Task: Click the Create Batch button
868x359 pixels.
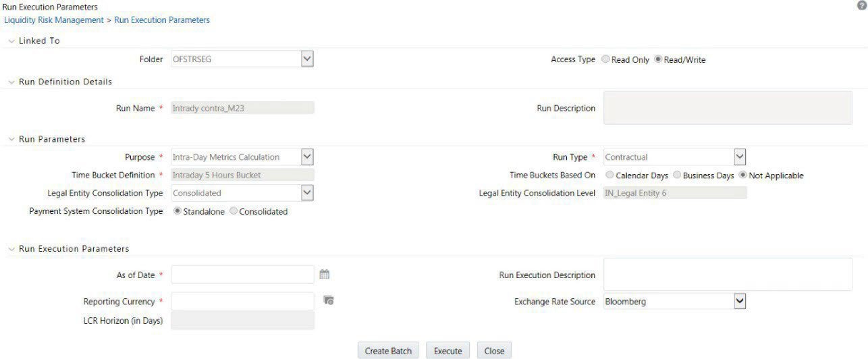Action: [388, 351]
